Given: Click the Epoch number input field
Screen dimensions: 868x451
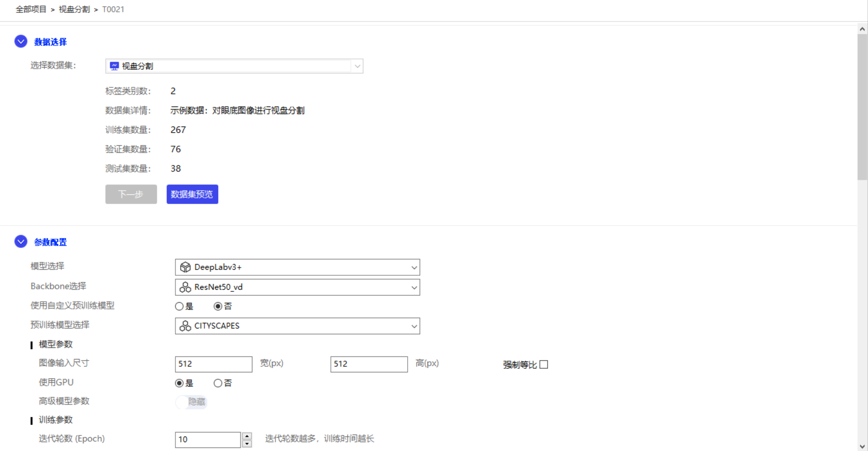Looking at the screenshot, I should [207, 440].
